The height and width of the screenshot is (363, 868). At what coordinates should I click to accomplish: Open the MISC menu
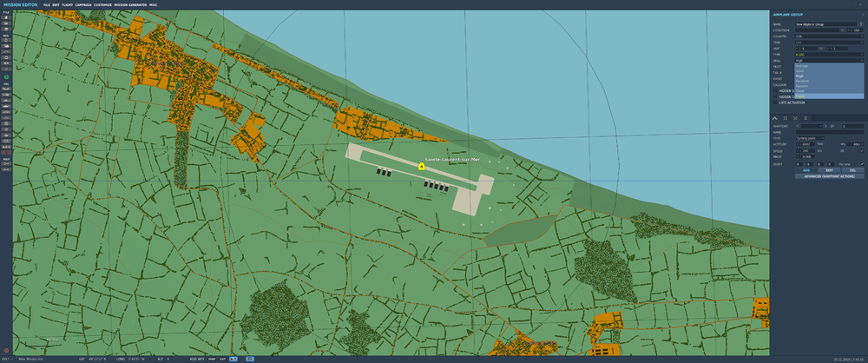154,4
